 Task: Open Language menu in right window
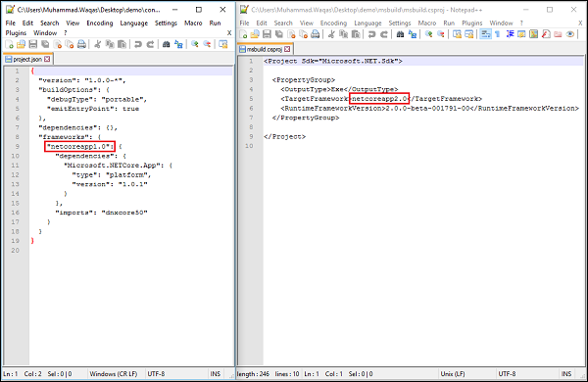pos(367,23)
